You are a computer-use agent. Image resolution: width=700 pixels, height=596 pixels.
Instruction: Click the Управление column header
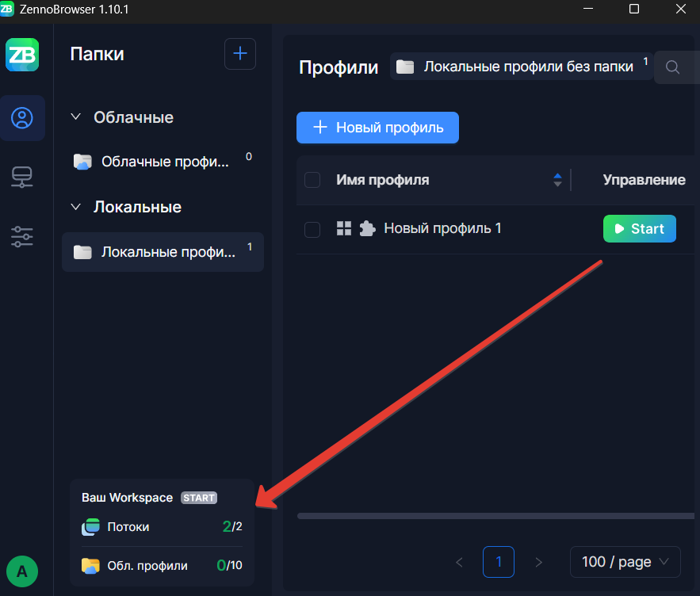[x=645, y=179]
